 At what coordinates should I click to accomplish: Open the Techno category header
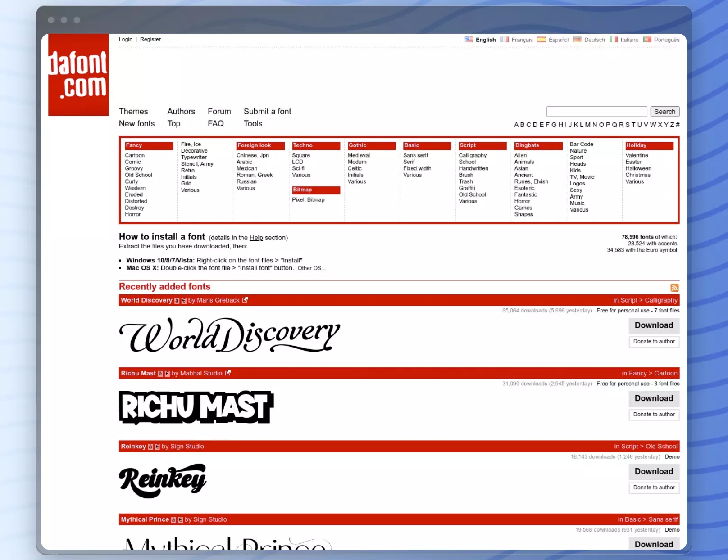click(x=316, y=146)
